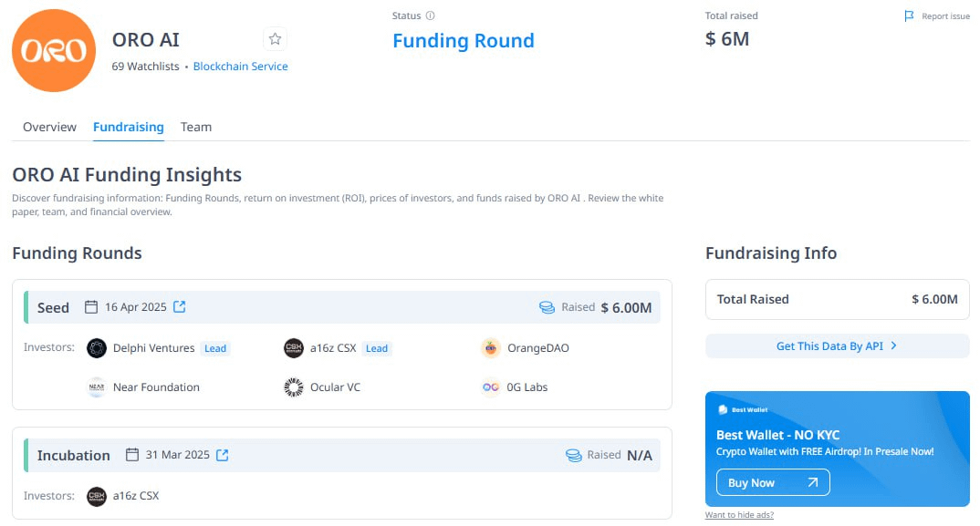Viewport: 980px width, 526px height.
Task: Click Want to hide ads link
Action: click(739, 515)
